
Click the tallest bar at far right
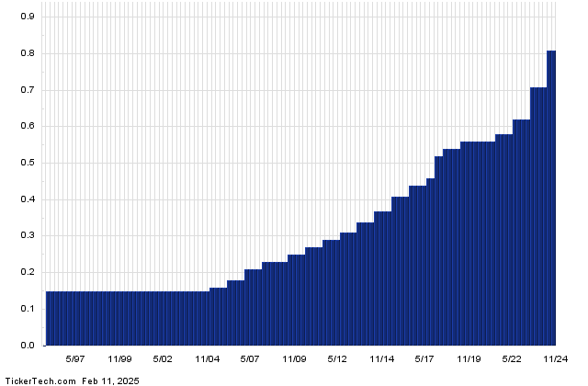click(551, 198)
